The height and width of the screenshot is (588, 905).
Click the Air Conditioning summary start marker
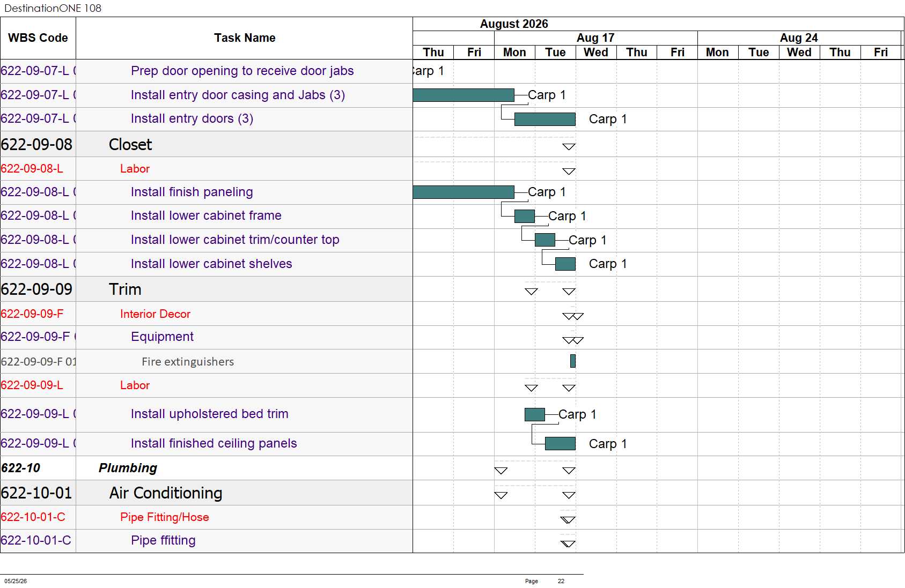point(501,495)
